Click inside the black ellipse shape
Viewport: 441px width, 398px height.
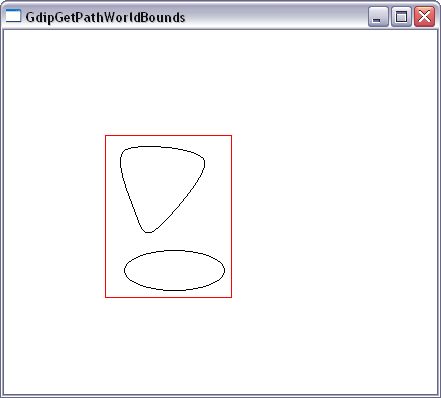174,270
